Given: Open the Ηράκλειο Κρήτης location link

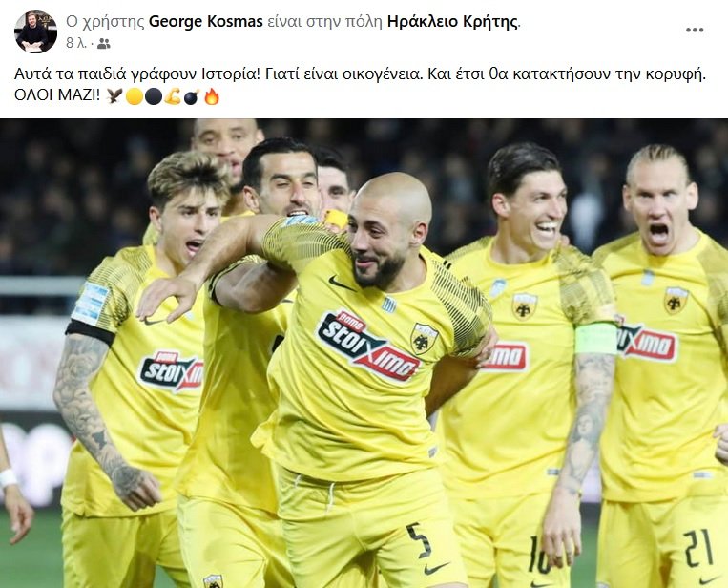Looking at the screenshot, I should pos(452,21).
